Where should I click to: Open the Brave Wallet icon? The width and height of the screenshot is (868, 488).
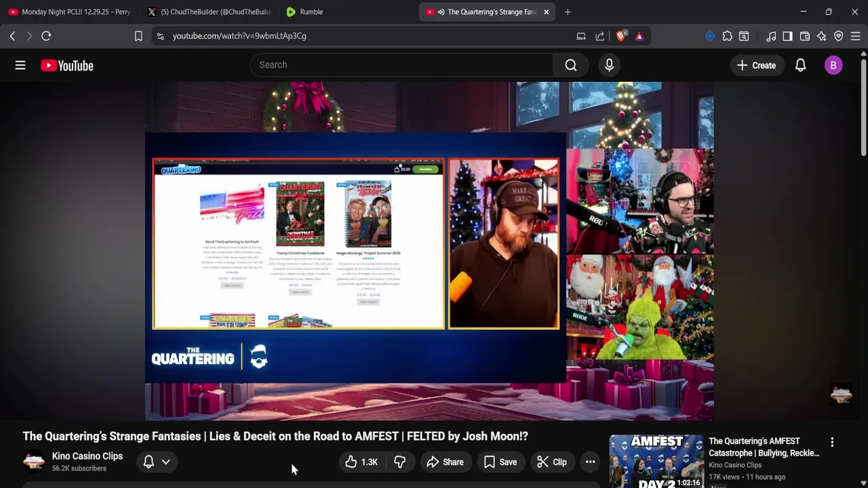(805, 36)
